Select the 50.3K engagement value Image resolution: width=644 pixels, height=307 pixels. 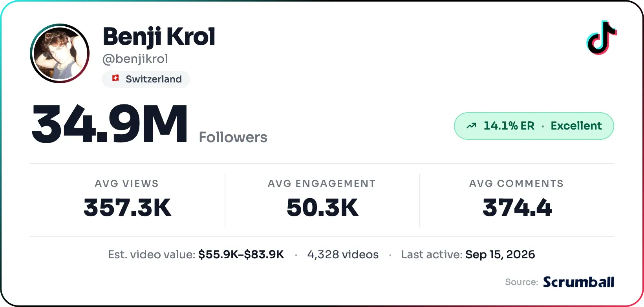click(x=322, y=207)
